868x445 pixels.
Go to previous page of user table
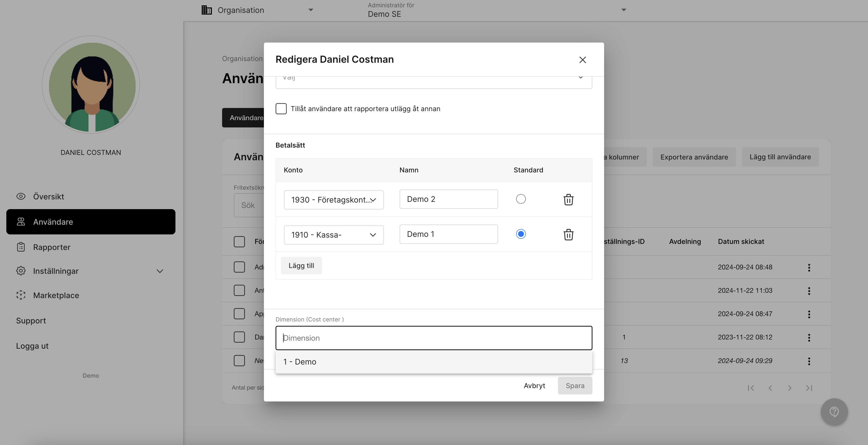(x=770, y=388)
